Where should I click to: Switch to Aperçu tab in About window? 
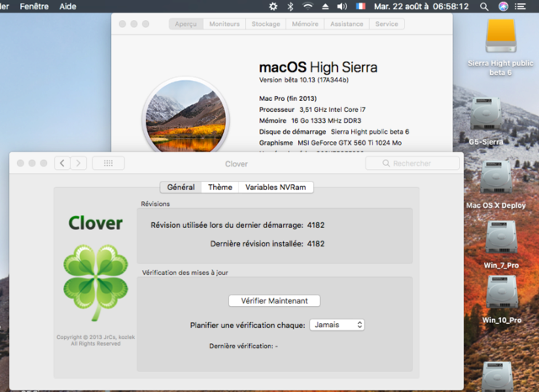[x=185, y=24]
